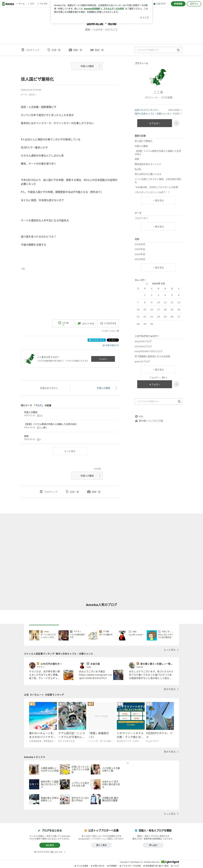Open the more options button beside profile +フォロー

[176, 123]
